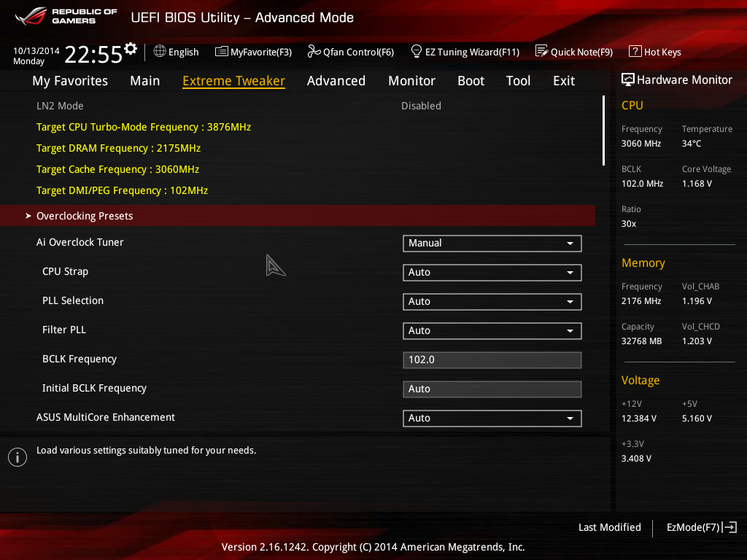Go to the Exit tab

(x=564, y=81)
